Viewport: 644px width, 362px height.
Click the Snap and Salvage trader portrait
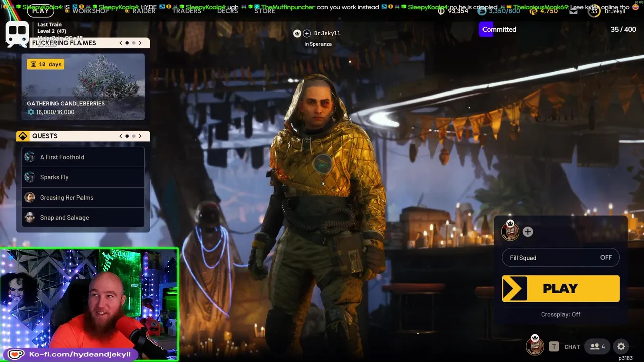[x=30, y=218]
